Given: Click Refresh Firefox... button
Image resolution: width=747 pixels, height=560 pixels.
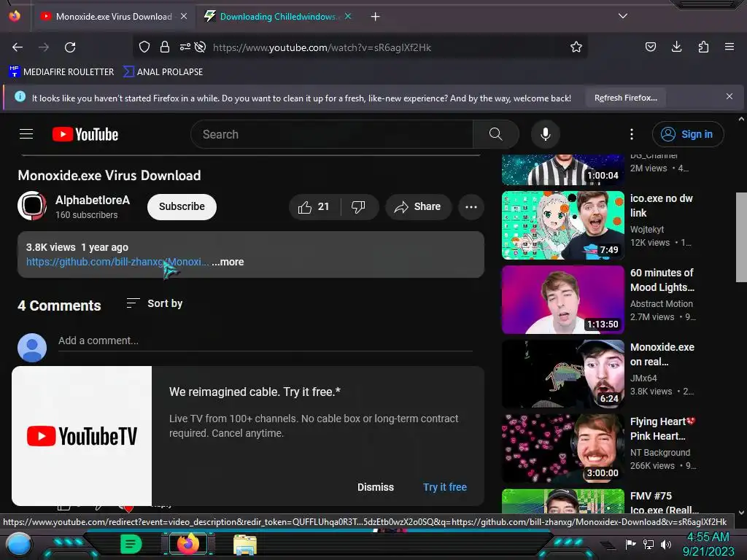Looking at the screenshot, I should coord(625,98).
